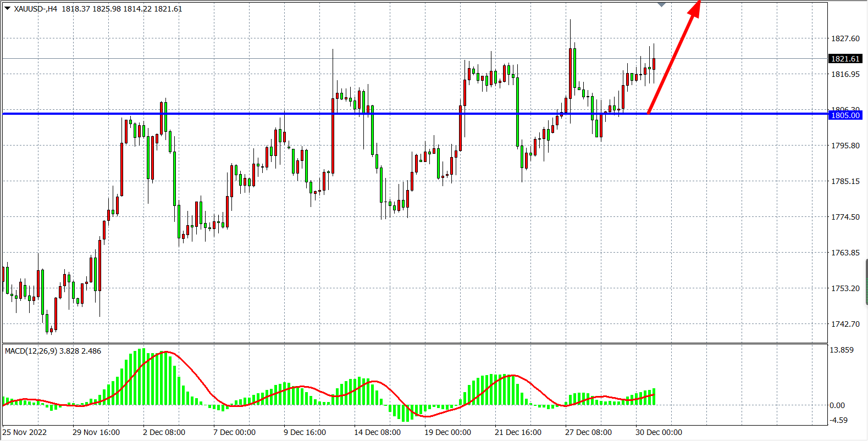This screenshot has height=441, width=868.
Task: Click the 25 Nov 2022 date label
Action: pyautogui.click(x=25, y=432)
